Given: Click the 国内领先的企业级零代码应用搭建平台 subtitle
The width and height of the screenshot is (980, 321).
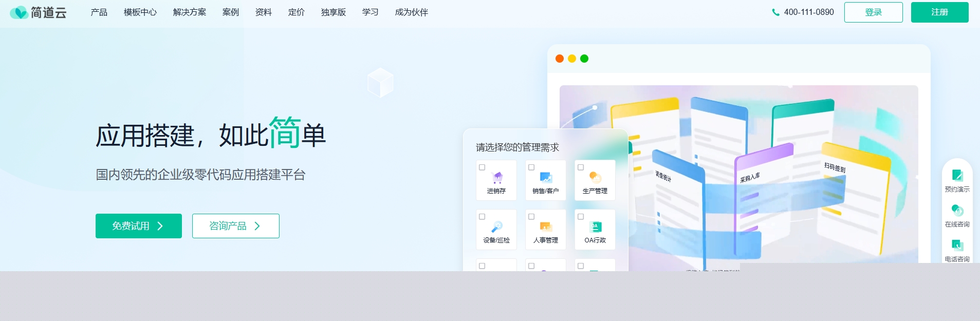Looking at the screenshot, I should [x=200, y=175].
